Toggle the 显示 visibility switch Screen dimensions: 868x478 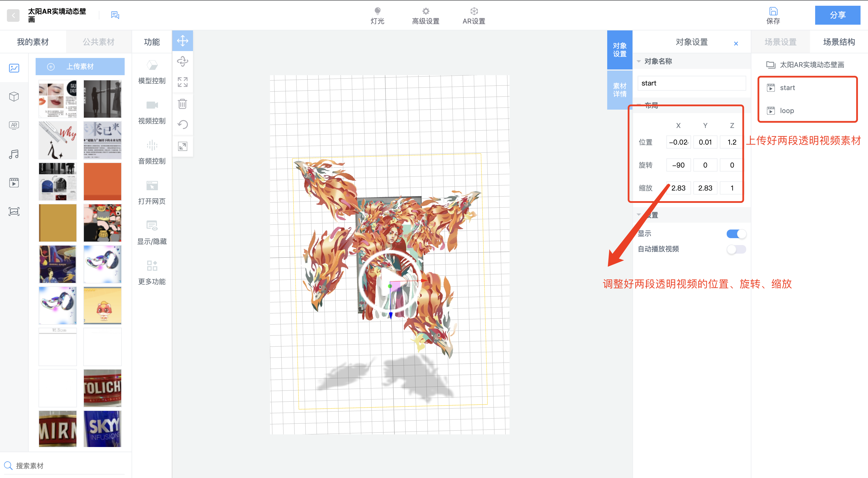(736, 234)
